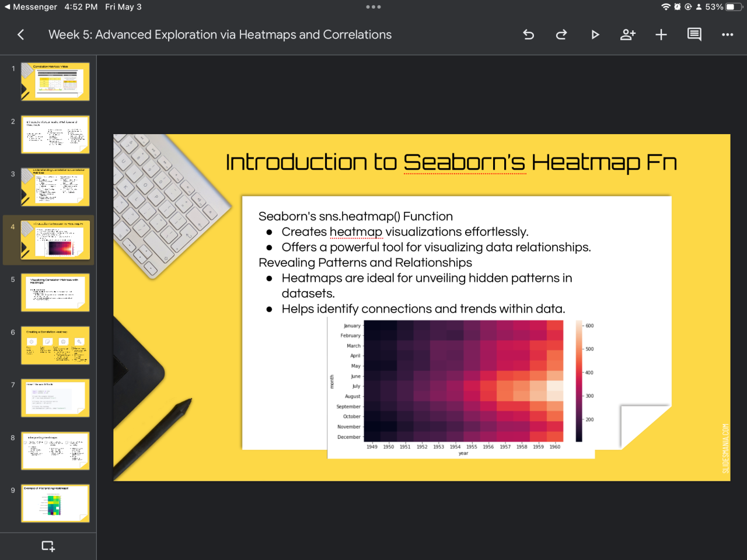747x560 pixels.
Task: Tap the plus insert icon
Action: (x=661, y=34)
